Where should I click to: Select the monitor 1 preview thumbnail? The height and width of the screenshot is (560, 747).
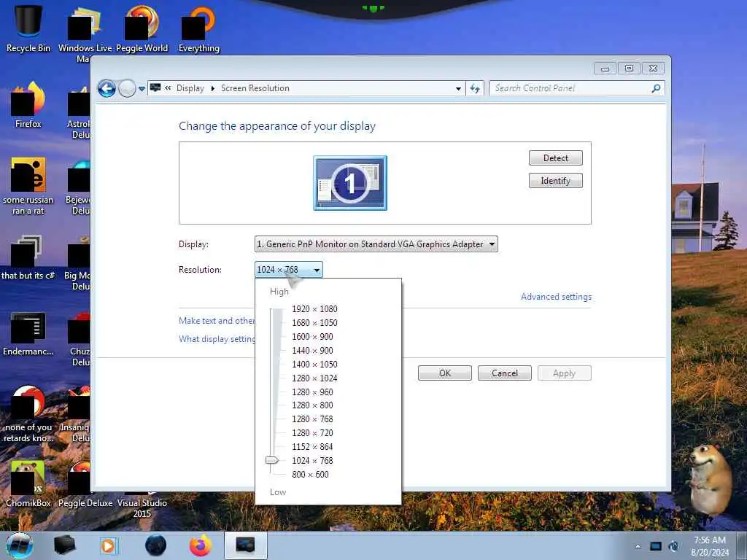click(350, 183)
